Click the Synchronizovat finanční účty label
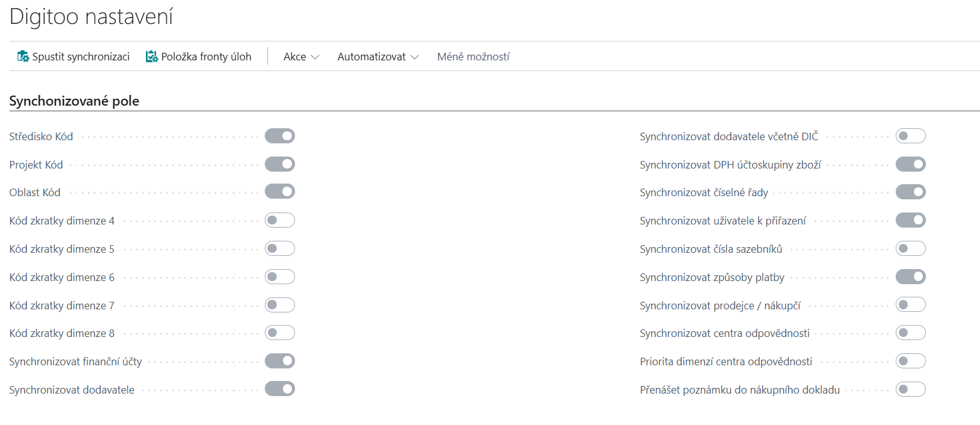The height and width of the screenshot is (425, 980). click(x=75, y=362)
